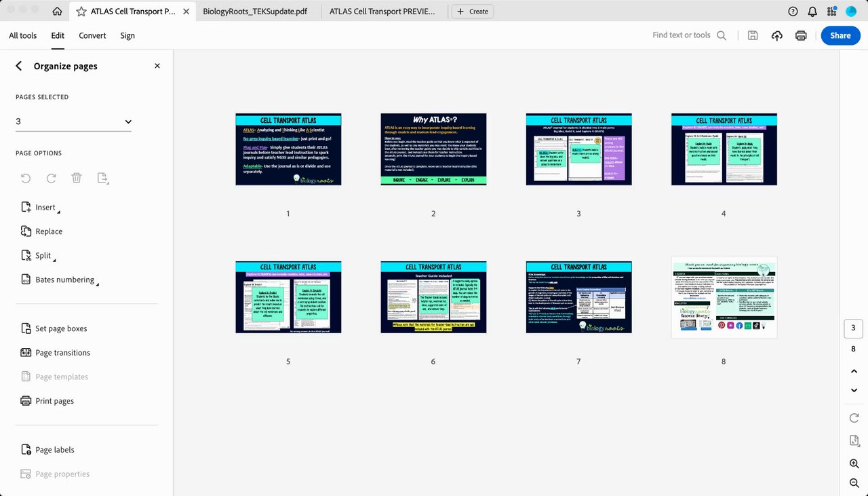
Task: Select page 6 Teacher Guide thumbnail
Action: pyautogui.click(x=433, y=297)
